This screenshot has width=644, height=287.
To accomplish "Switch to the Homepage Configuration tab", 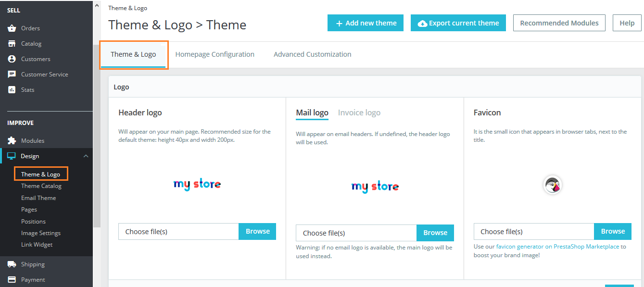I will pos(215,54).
